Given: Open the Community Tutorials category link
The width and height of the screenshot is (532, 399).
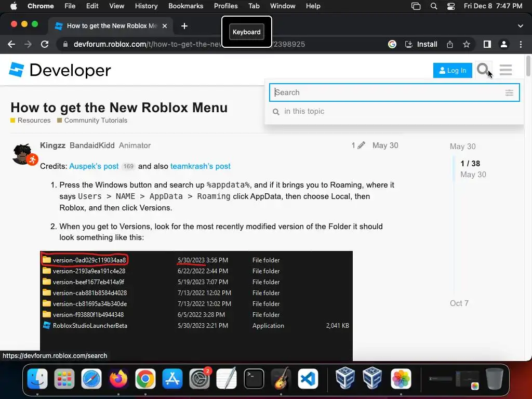Looking at the screenshot, I should point(92,121).
